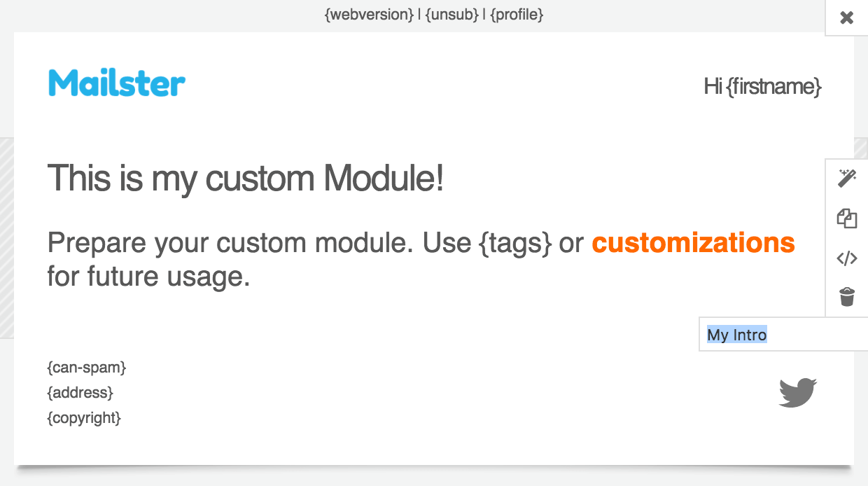The width and height of the screenshot is (868, 486).
Task: Click the {webversion} tag link
Action: tap(369, 14)
